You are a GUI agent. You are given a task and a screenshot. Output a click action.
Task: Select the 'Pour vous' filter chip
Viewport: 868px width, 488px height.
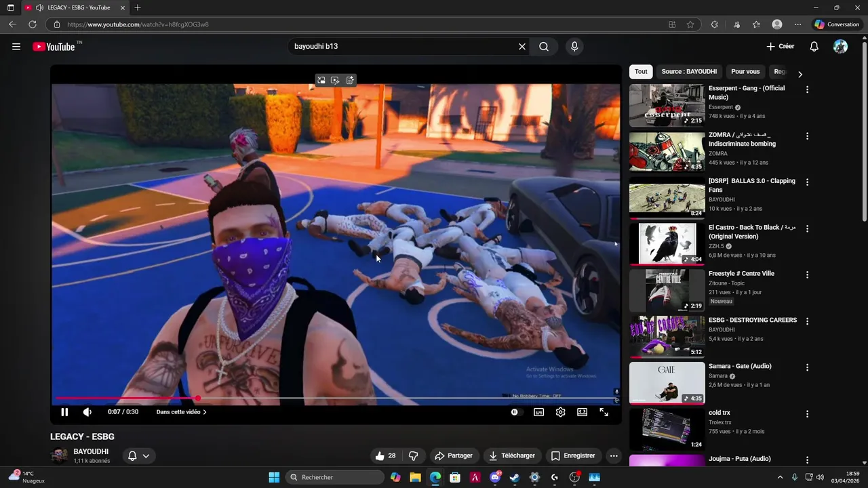(745, 71)
